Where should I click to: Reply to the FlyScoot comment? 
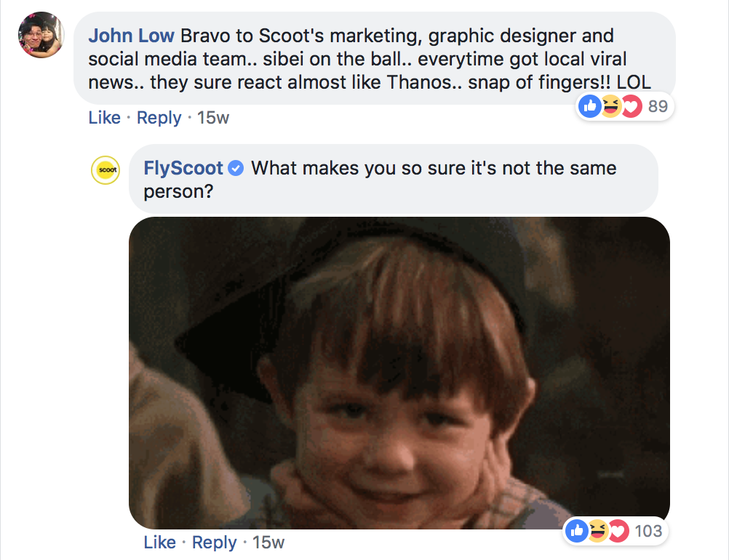214,543
